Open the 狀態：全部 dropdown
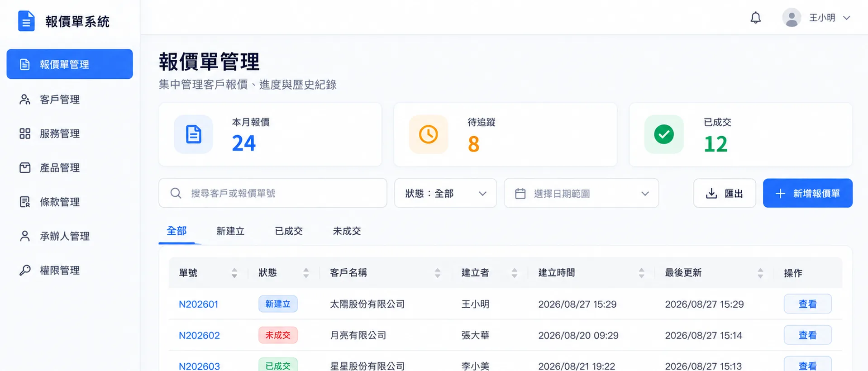The width and height of the screenshot is (868, 371). (445, 193)
